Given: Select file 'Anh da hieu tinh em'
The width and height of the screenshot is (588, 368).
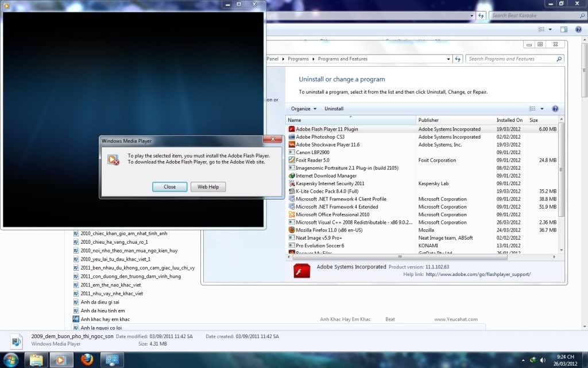Looking at the screenshot, I should [x=102, y=310].
